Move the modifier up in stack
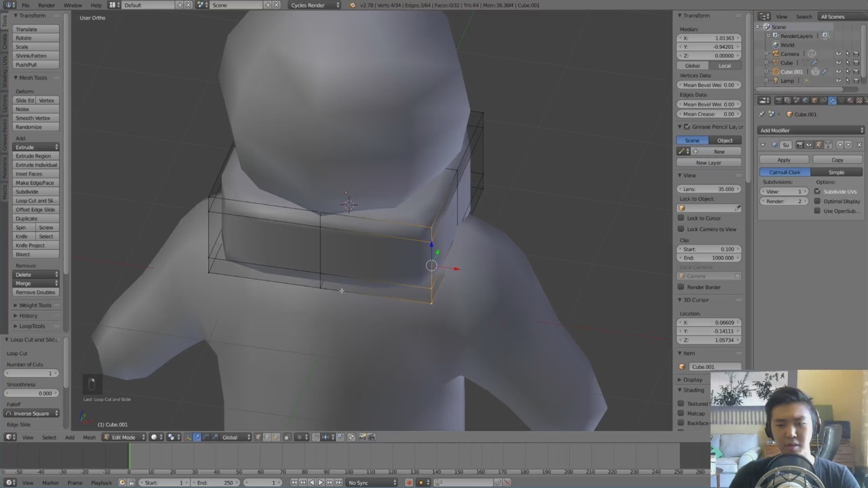This screenshot has height=488, width=868. point(840,145)
